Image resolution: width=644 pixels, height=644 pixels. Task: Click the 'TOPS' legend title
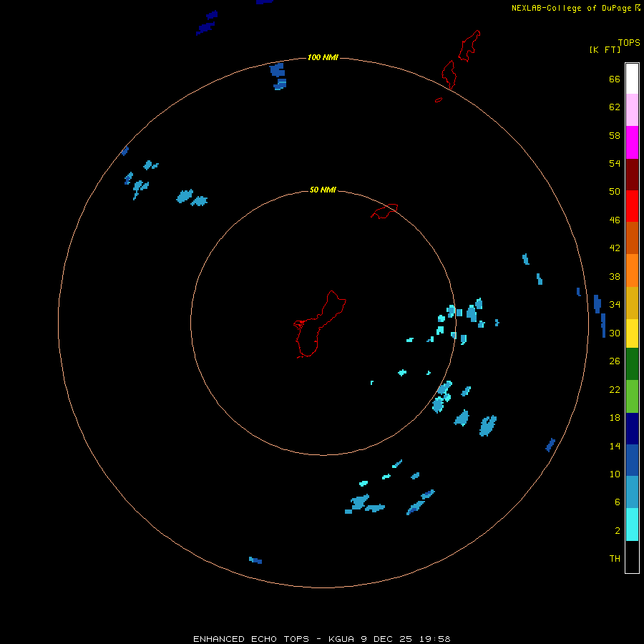point(629,42)
